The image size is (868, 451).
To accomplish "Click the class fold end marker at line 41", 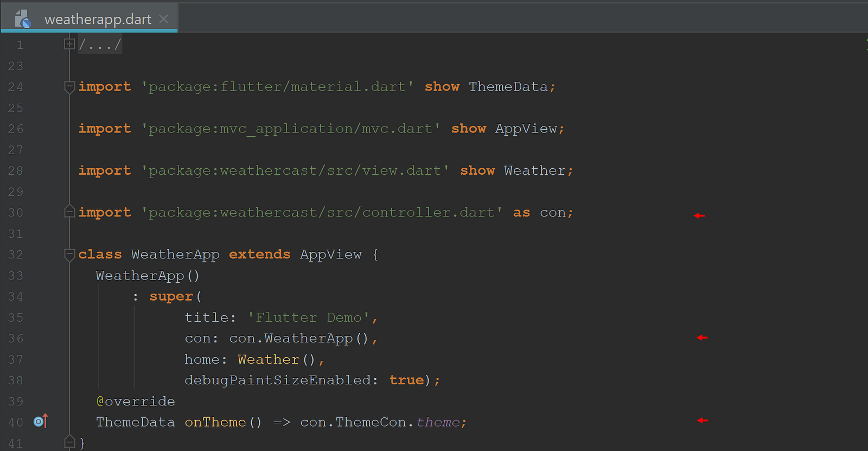I will pyautogui.click(x=69, y=442).
